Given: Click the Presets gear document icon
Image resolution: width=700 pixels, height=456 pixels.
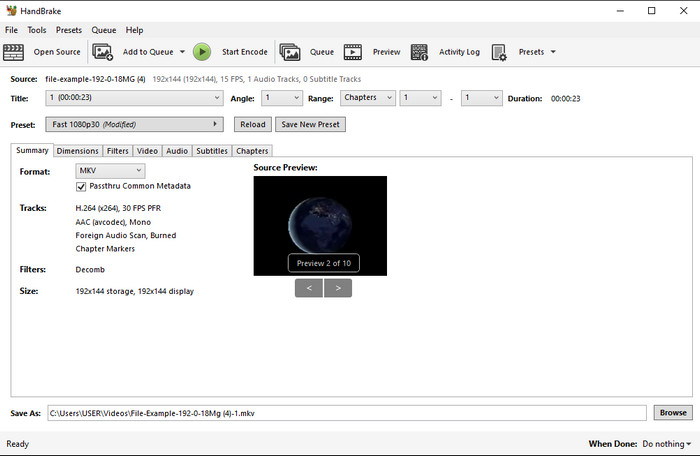Looking at the screenshot, I should click(x=499, y=52).
